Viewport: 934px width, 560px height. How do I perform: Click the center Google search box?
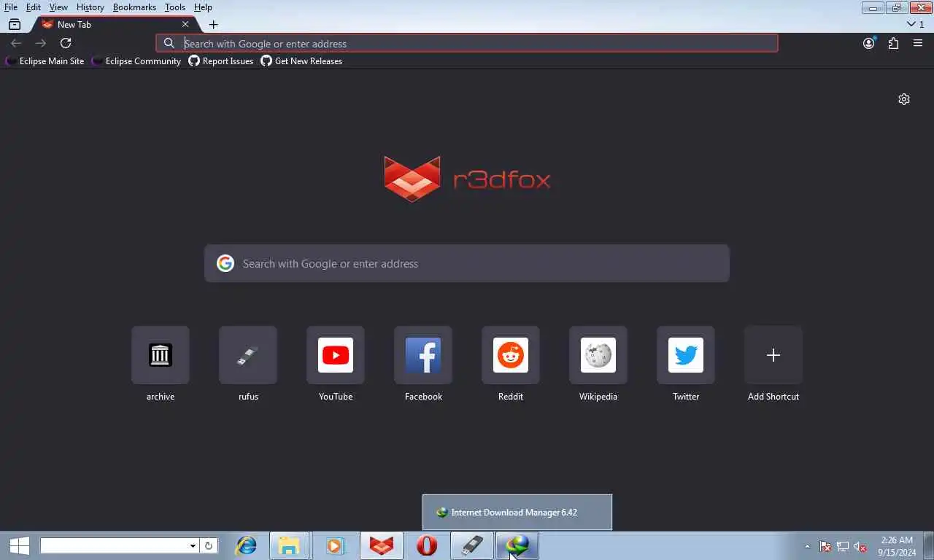point(467,263)
